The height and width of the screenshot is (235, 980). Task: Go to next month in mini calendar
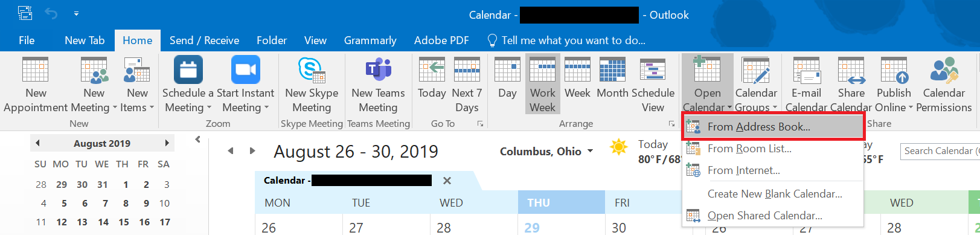(167, 143)
